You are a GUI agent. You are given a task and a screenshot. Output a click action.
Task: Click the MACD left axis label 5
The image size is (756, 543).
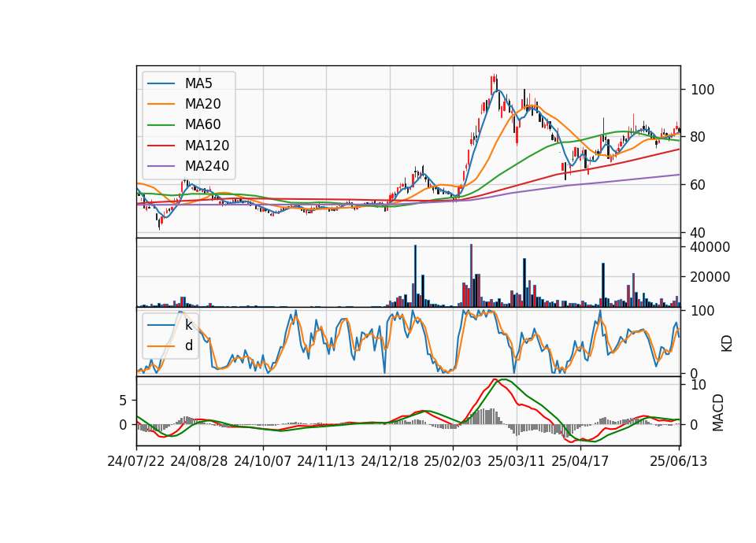tap(123, 401)
